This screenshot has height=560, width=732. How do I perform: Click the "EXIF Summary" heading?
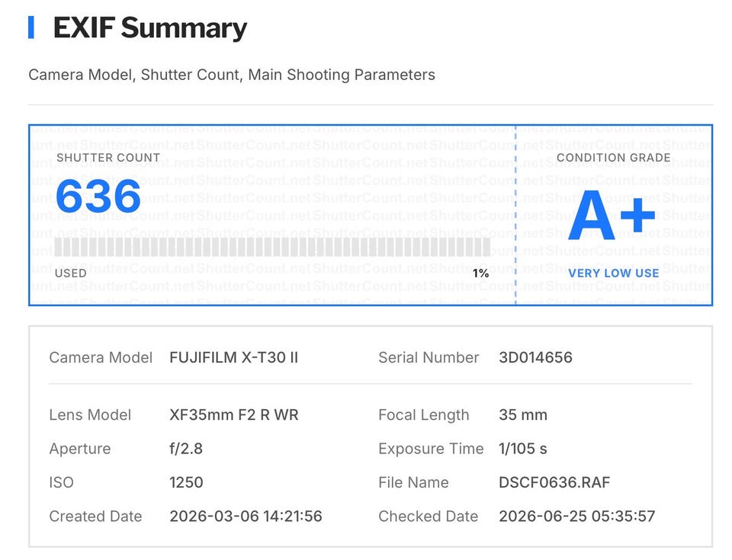click(150, 28)
